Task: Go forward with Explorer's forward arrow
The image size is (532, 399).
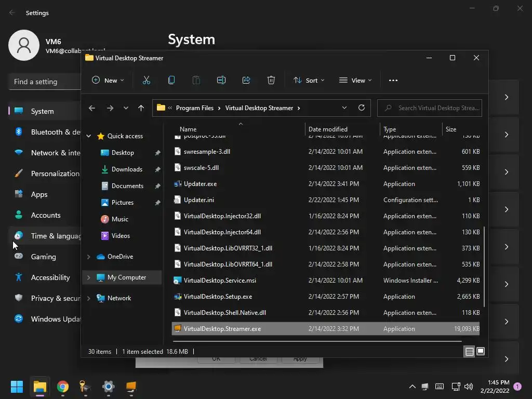Action: tap(110, 108)
